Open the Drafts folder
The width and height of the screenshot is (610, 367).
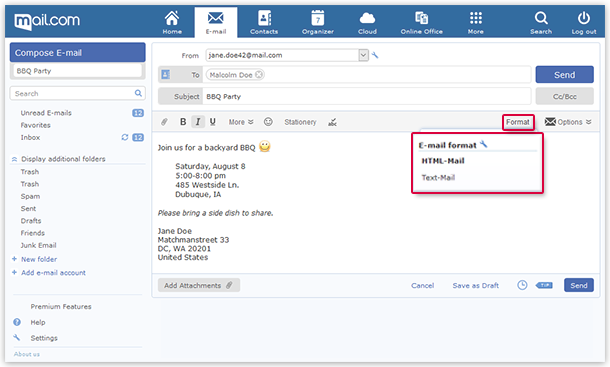pos(31,221)
